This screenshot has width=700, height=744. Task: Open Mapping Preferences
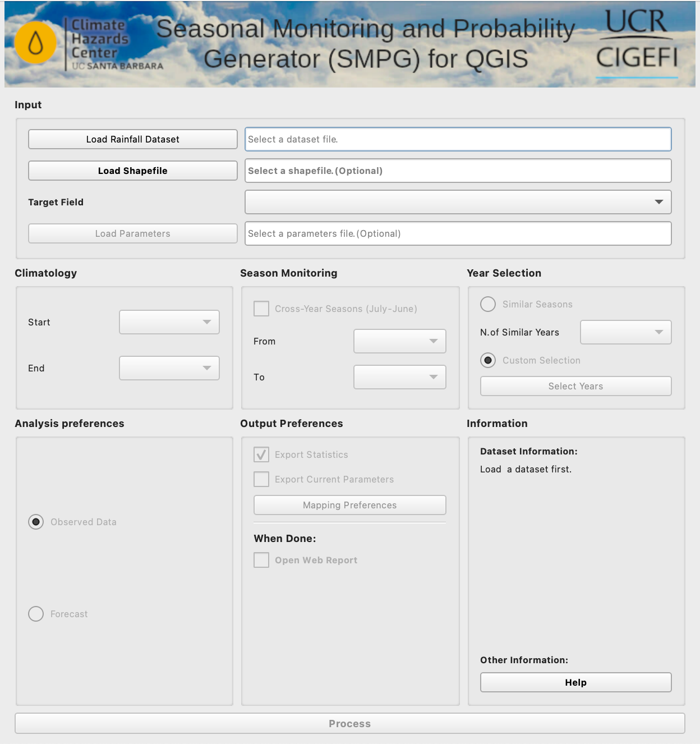click(x=349, y=504)
